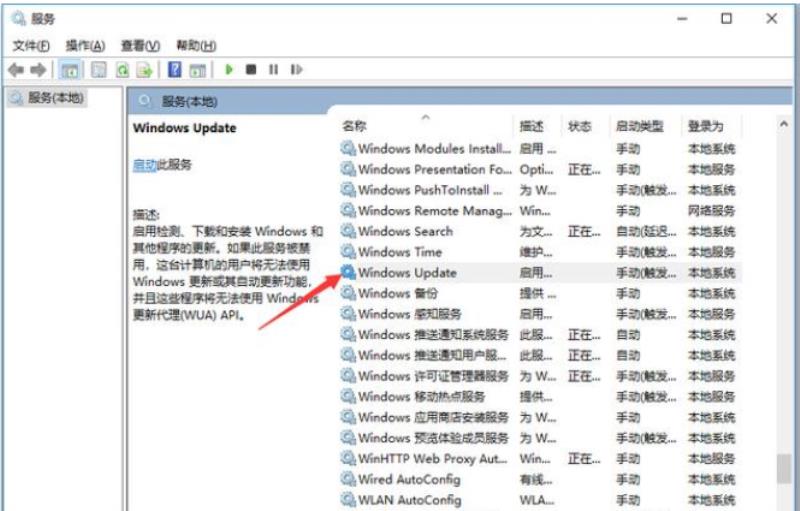This screenshot has height=511, width=800.
Task: Sort by the 描述 column header
Action: [532, 126]
